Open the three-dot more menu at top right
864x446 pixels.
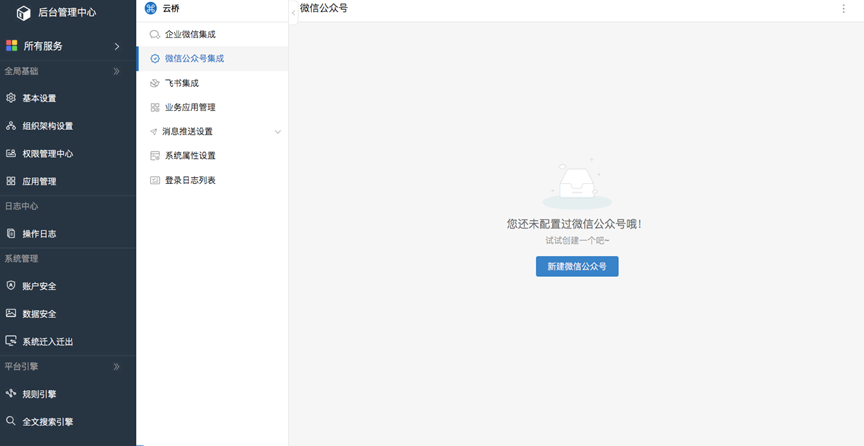843,8
